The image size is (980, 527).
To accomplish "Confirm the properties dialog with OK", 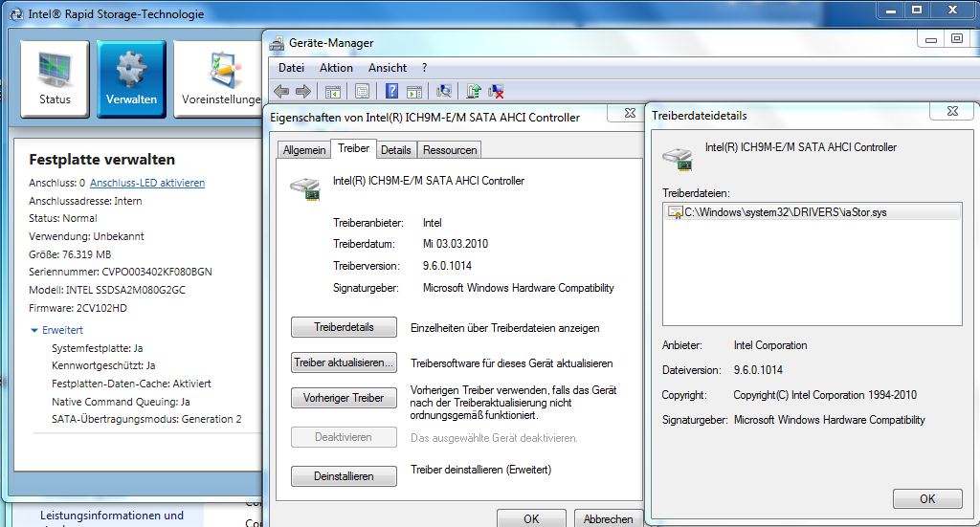I will coord(531,518).
